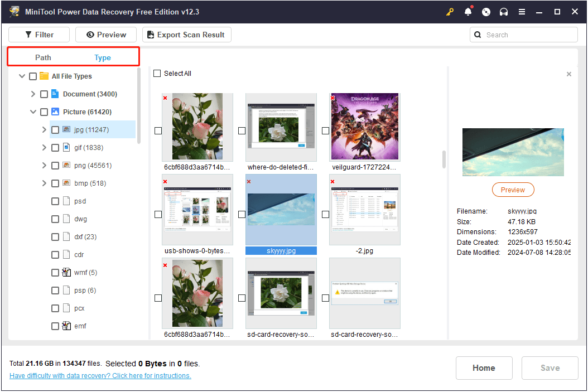588x392 pixels.
Task: Select the -2.jpg thumbnail
Action: pos(365,210)
